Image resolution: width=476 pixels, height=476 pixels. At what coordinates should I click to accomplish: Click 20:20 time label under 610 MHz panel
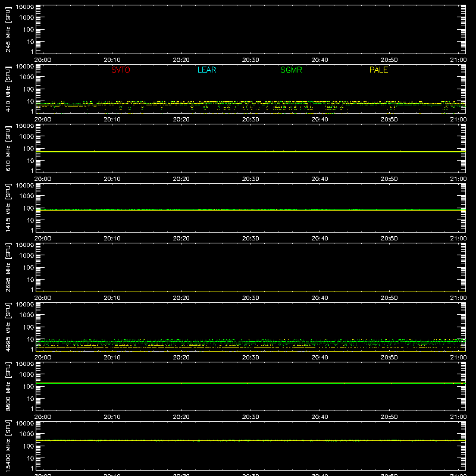[181, 179]
